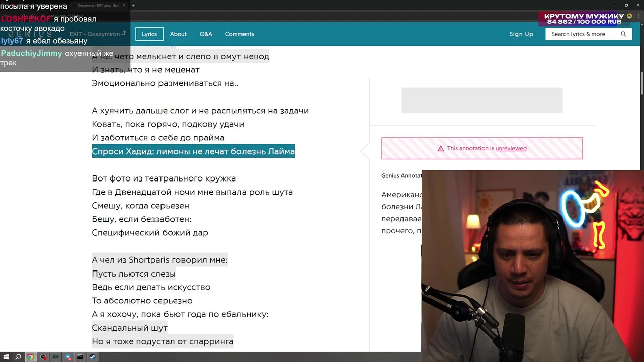The width and height of the screenshot is (644, 362).
Task: Click text 'Смешу, когда серьезен'
Action: (140, 206)
